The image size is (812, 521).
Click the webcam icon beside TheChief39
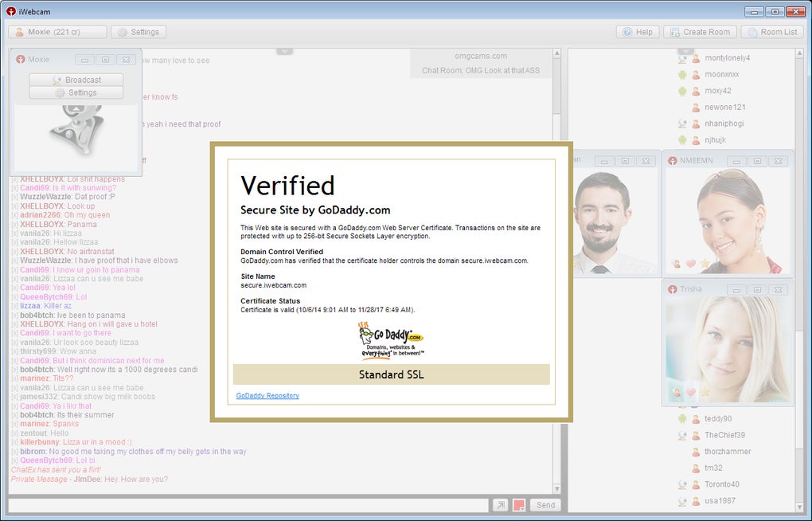(682, 436)
